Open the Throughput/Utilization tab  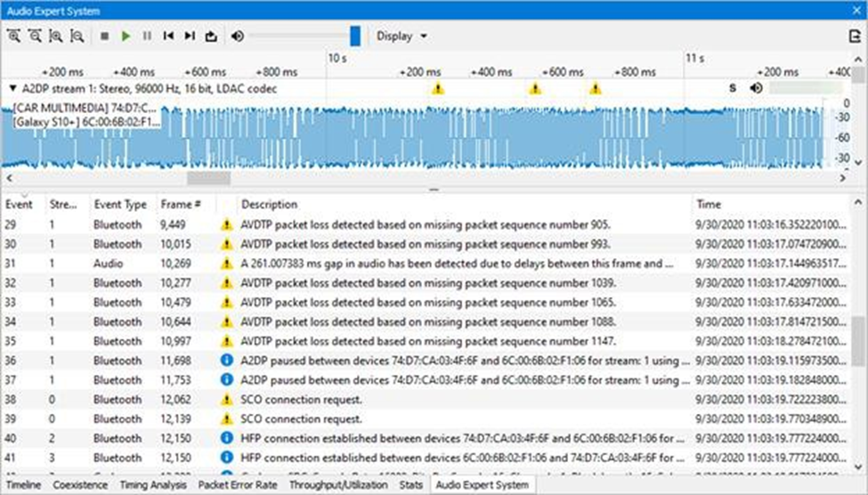[x=338, y=485]
